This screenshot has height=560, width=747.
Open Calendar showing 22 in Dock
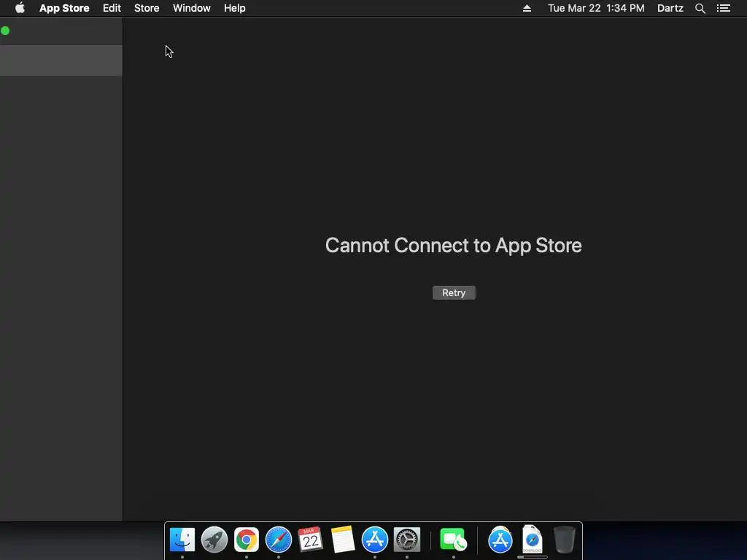click(x=311, y=540)
